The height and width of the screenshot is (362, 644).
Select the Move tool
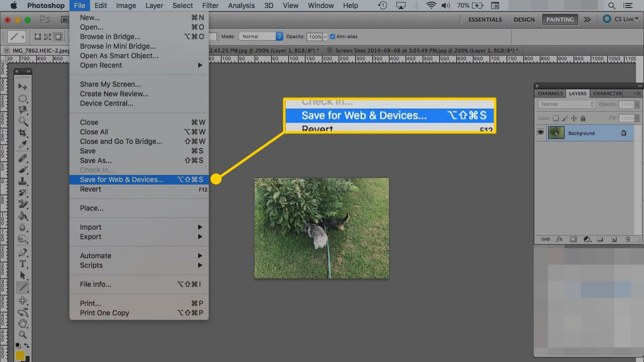click(23, 86)
